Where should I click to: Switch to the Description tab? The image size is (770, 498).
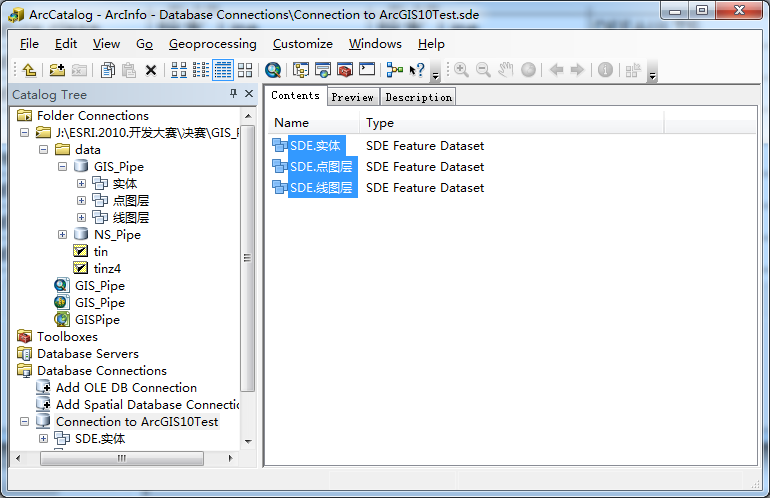coord(418,97)
